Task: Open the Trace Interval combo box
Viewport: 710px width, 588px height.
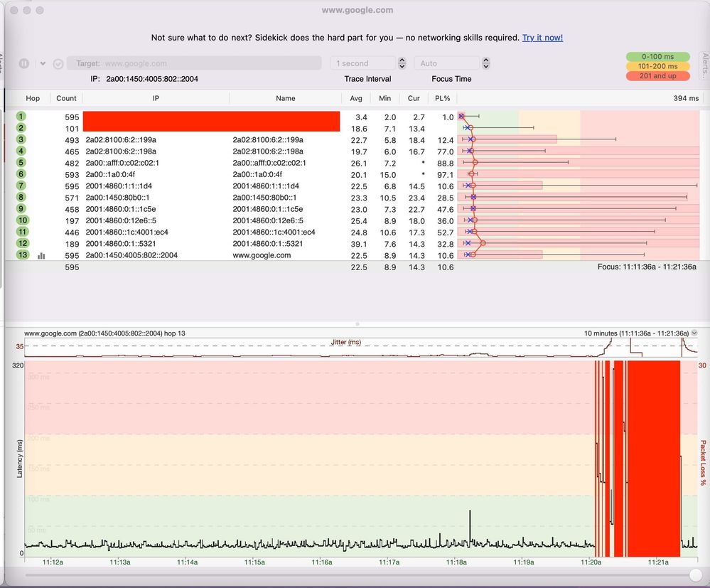Action: coord(363,63)
